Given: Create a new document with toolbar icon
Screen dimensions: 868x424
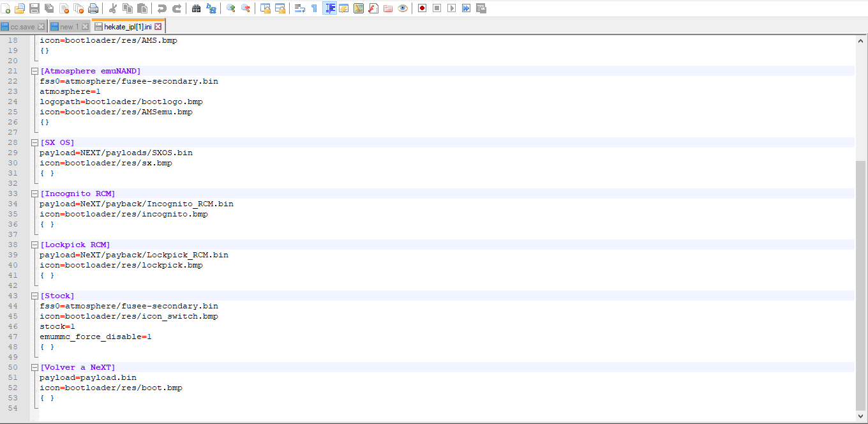Looking at the screenshot, I should pos(5,8).
